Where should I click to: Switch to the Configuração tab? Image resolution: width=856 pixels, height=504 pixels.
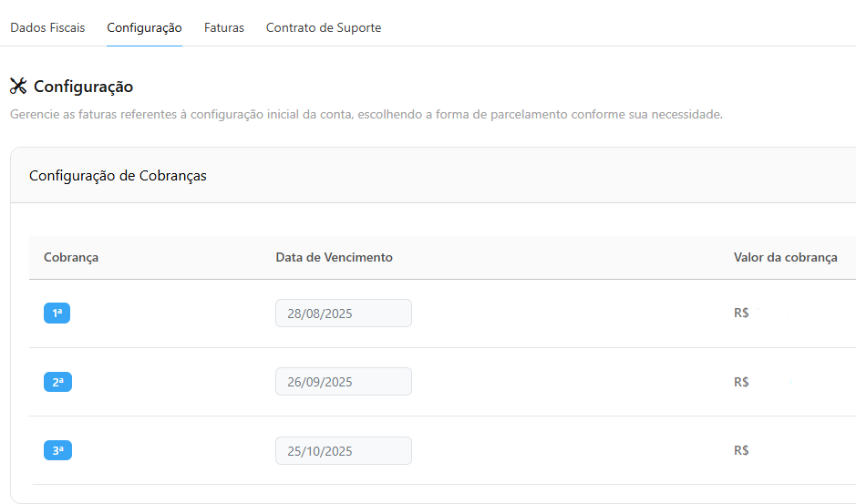click(144, 28)
